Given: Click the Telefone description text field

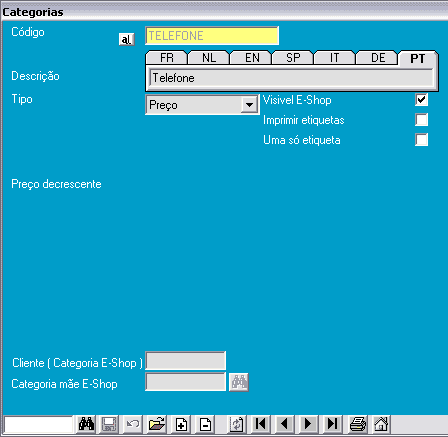Looking at the screenshot, I should pos(291,78).
